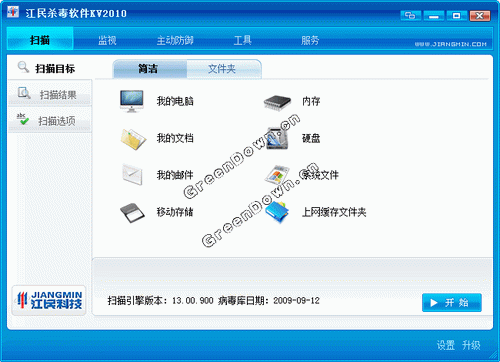Go to the 工具 (Tools) tab
This screenshot has height=362, width=500.
point(242,40)
